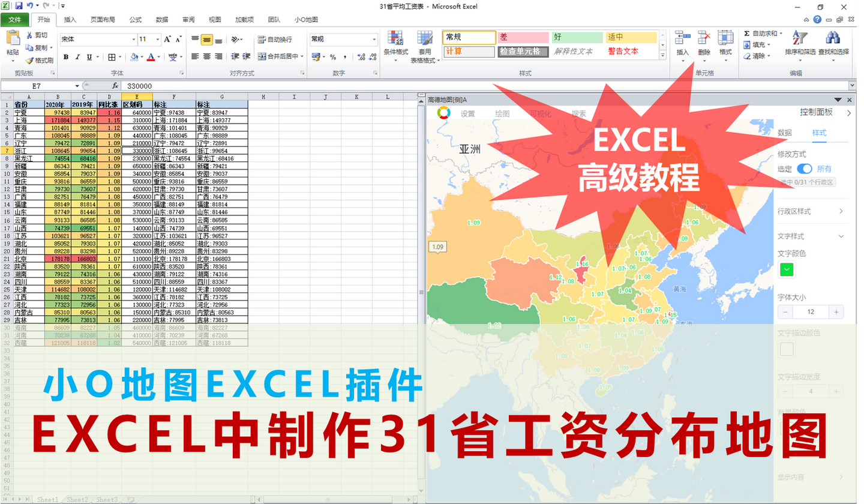Toggle italic formatting
Viewport: 864px width, 504px height.
(77, 57)
